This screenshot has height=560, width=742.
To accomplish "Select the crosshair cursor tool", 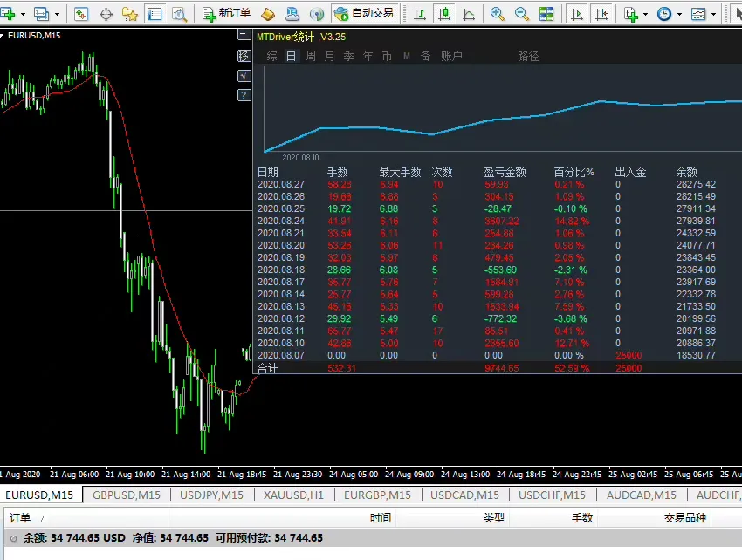I will (x=106, y=14).
